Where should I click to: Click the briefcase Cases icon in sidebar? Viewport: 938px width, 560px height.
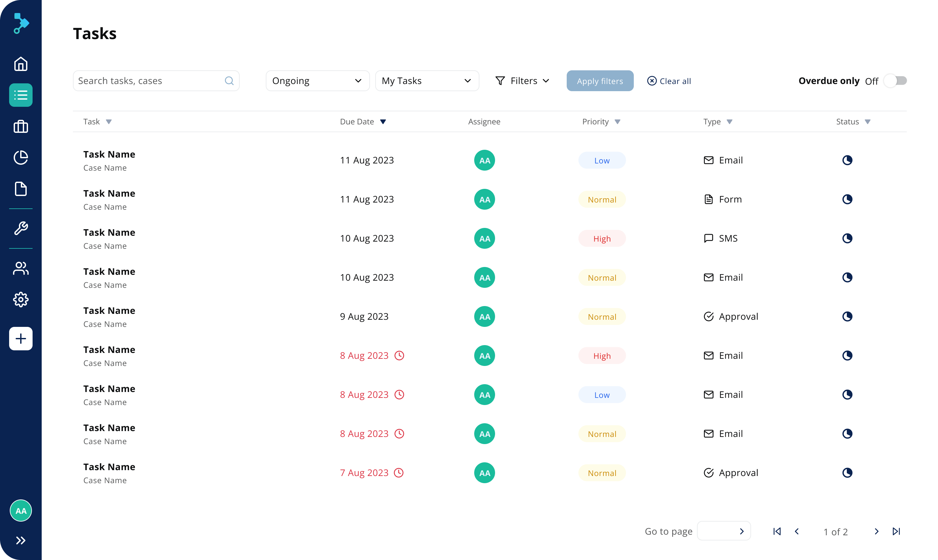click(x=21, y=127)
